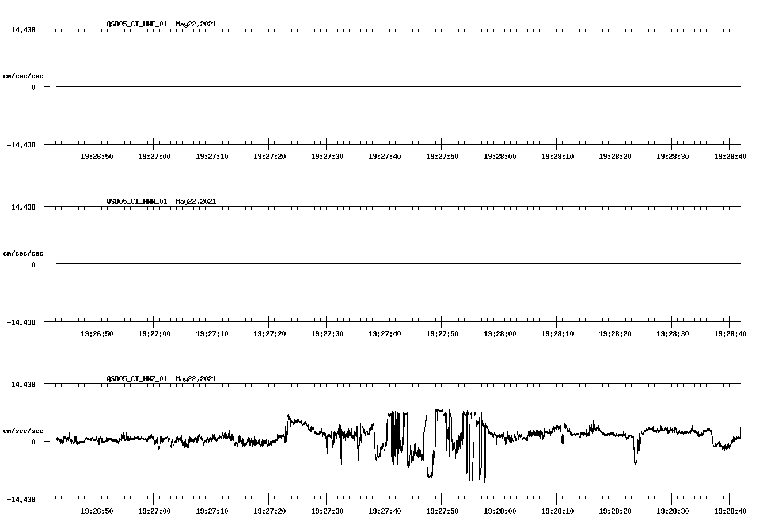782x532 pixels.
Task: Select the May22,2021 date on the bottom plot
Action: coord(195,379)
